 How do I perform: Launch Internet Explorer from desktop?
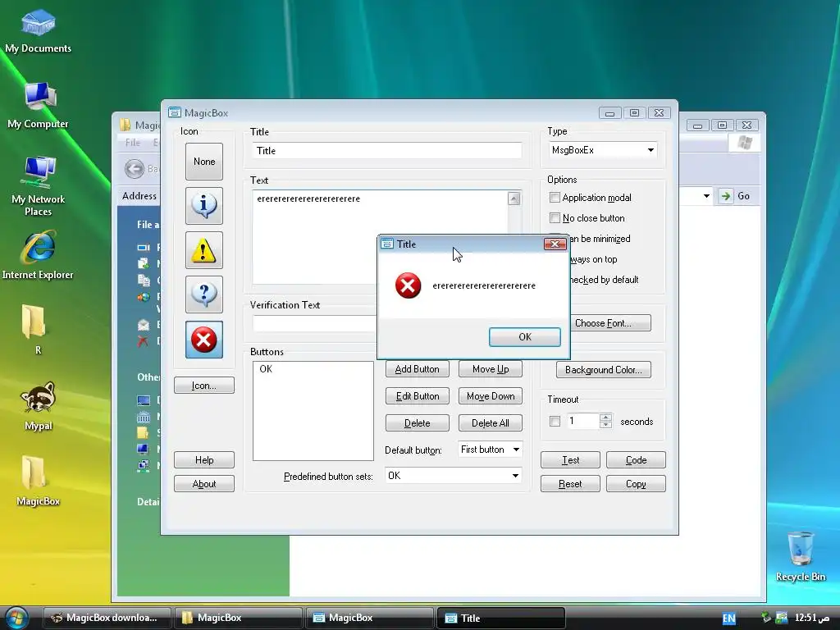tap(38, 255)
